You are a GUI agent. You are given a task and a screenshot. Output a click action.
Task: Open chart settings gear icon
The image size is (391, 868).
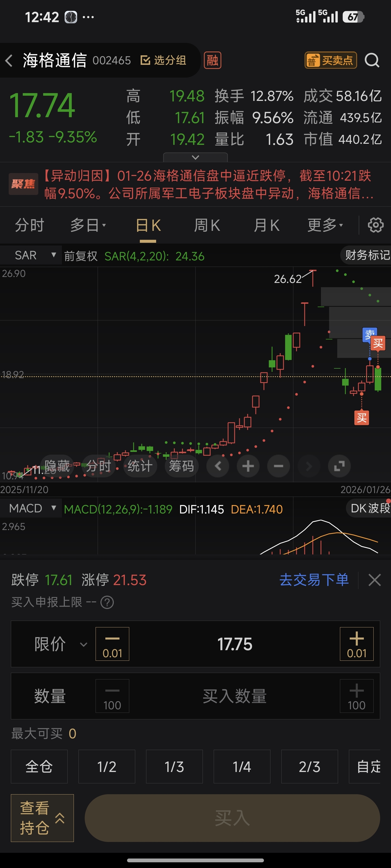point(376,225)
